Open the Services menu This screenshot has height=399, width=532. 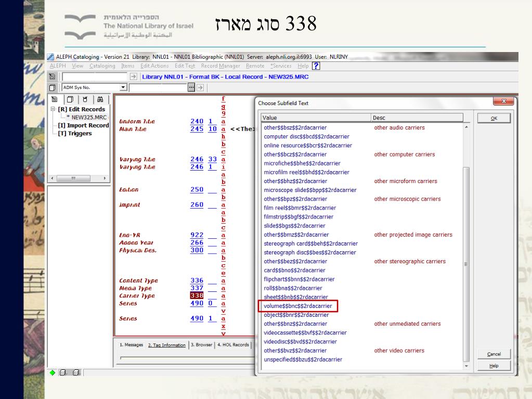click(281, 66)
